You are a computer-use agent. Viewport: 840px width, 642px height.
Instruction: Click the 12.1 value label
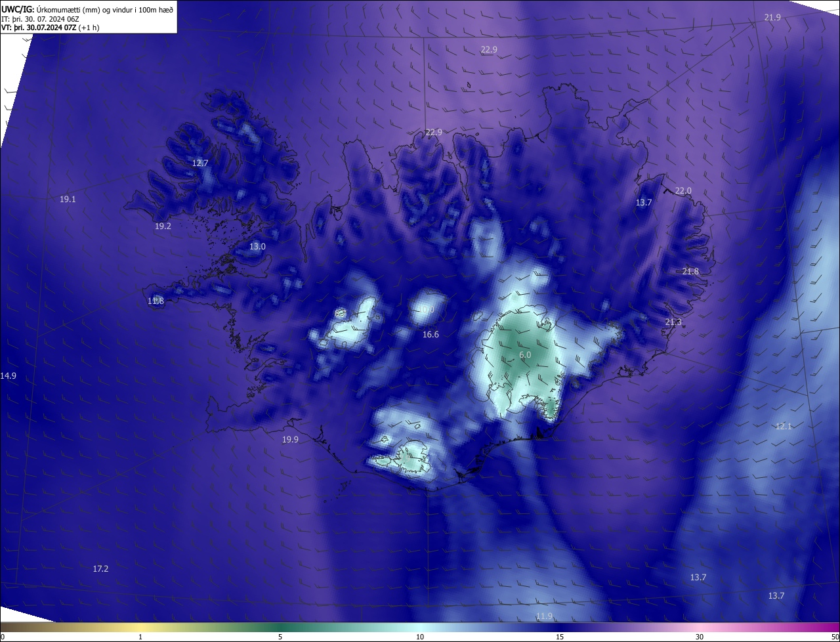pyautogui.click(x=784, y=427)
